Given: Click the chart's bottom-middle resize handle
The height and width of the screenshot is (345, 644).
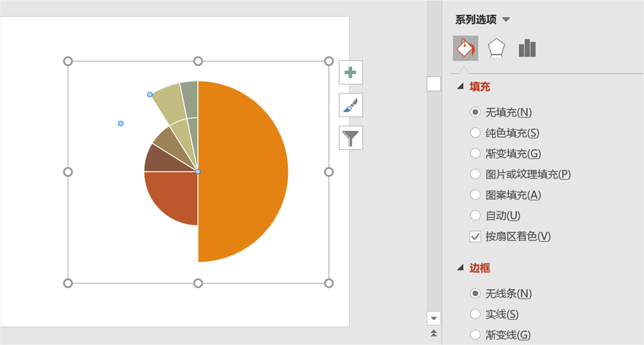Looking at the screenshot, I should click(198, 283).
